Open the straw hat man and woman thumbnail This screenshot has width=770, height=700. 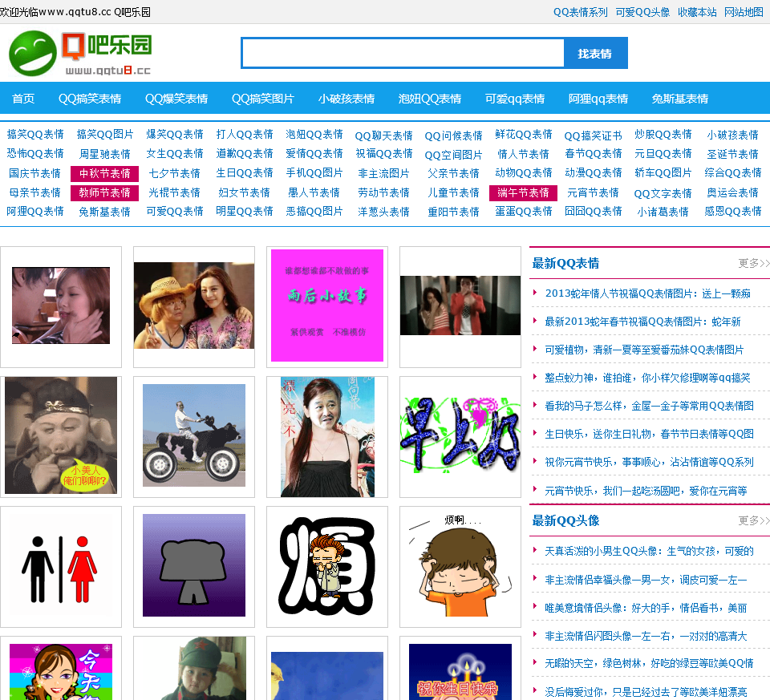click(x=194, y=307)
